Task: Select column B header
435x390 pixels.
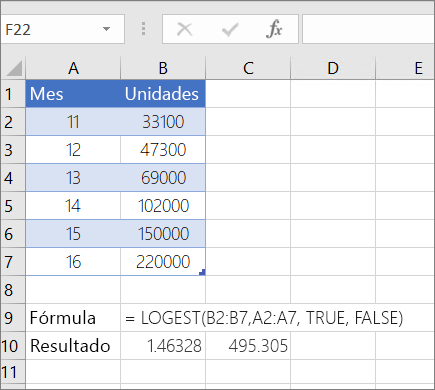Action: (x=163, y=68)
